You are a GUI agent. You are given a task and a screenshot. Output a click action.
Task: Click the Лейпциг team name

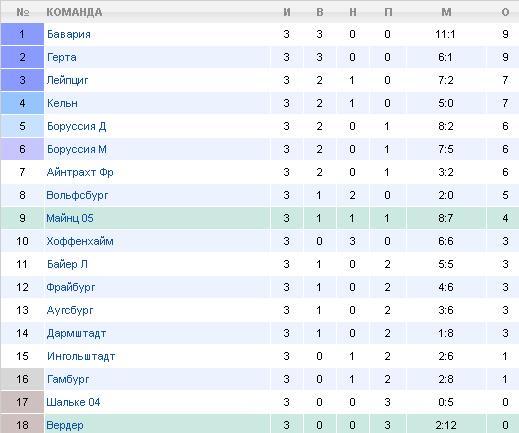pyautogui.click(x=67, y=80)
